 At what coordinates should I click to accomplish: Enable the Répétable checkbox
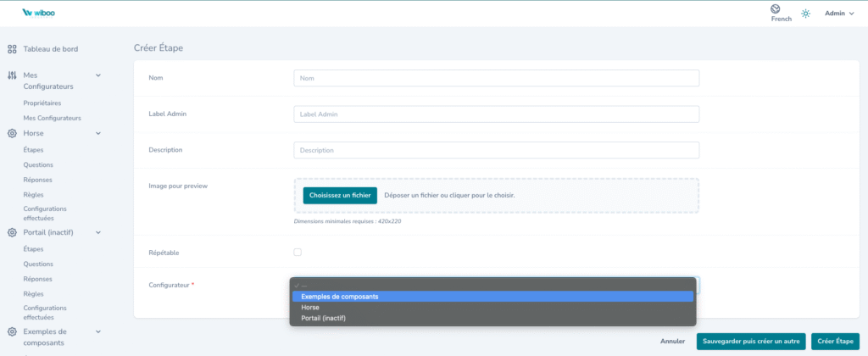click(x=298, y=252)
